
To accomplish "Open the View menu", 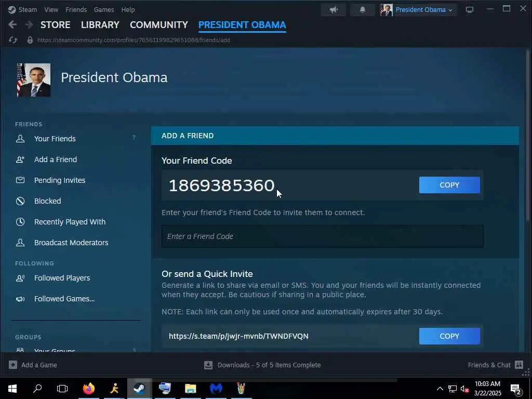I will click(51, 9).
